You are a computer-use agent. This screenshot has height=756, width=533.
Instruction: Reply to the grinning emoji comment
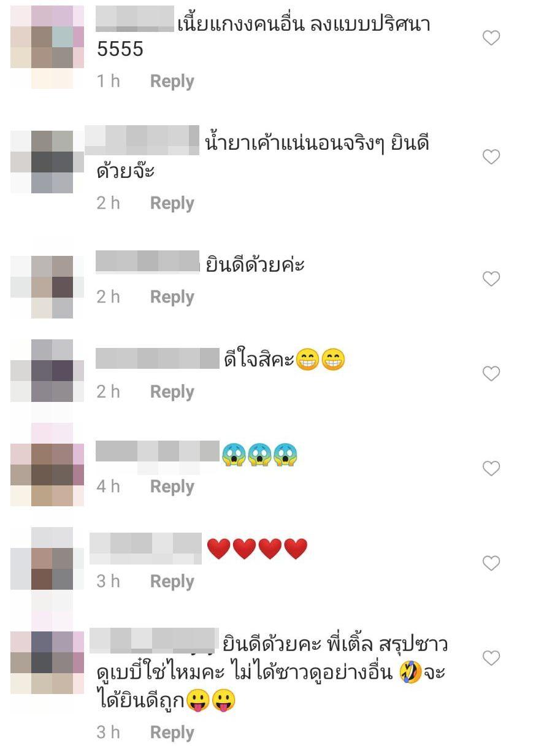172,391
